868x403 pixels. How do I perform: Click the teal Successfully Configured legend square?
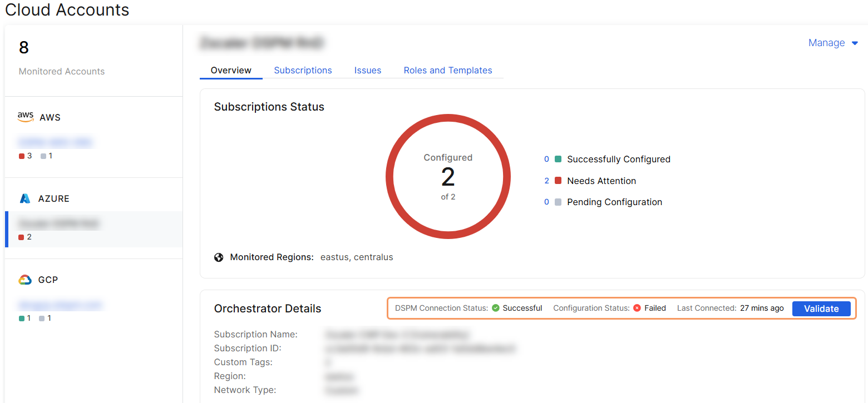point(558,158)
